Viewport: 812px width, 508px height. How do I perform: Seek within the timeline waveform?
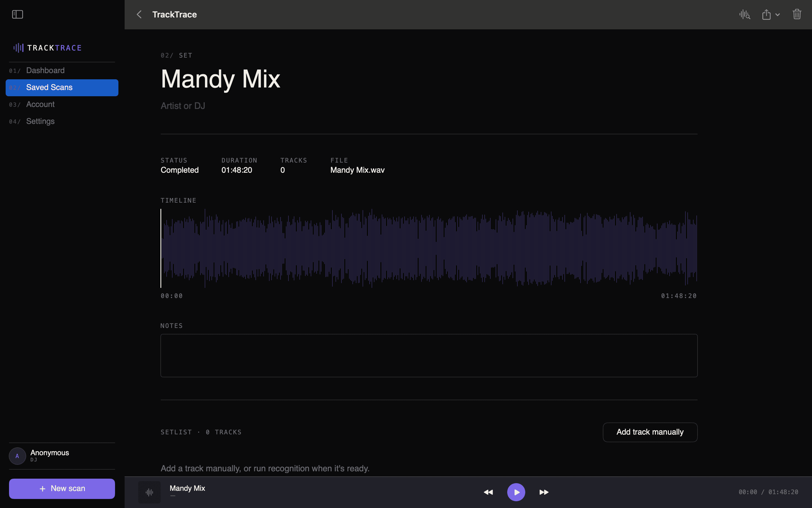click(429, 248)
